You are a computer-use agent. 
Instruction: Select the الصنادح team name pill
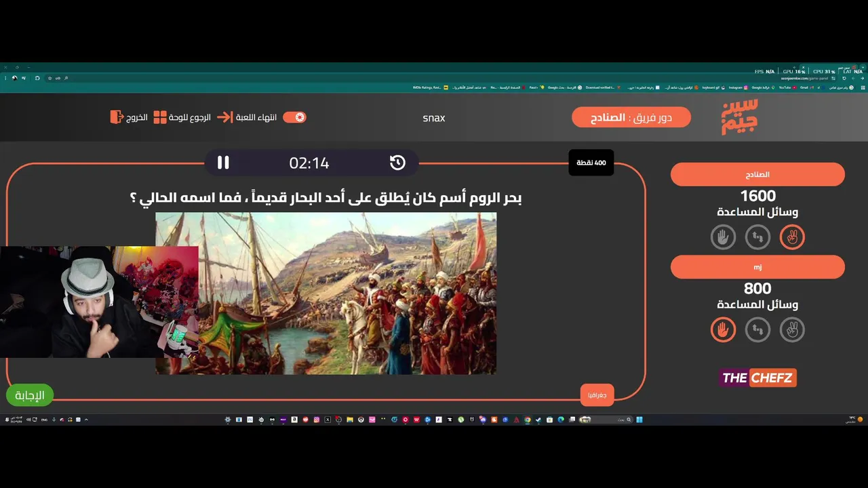[x=757, y=174]
